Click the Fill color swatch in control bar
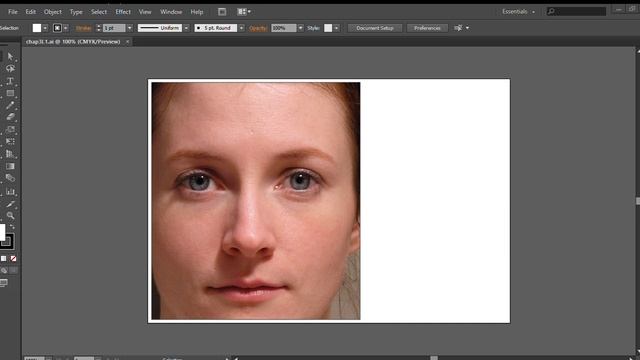The height and width of the screenshot is (360, 640). point(37,28)
